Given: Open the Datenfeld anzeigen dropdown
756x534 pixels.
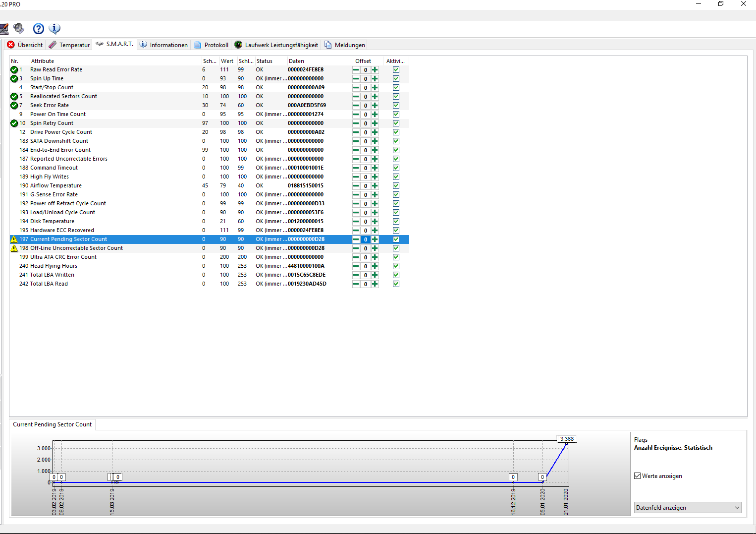Looking at the screenshot, I should (x=688, y=508).
